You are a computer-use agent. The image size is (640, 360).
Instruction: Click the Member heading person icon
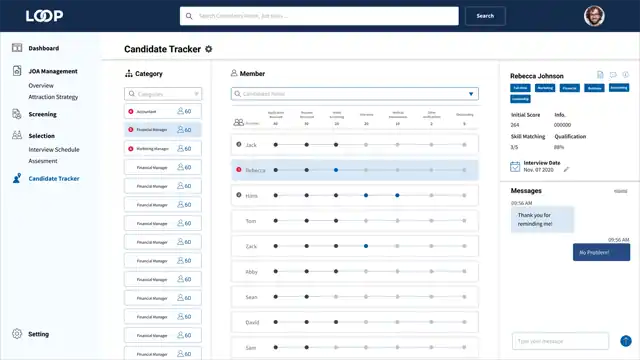[234, 73]
